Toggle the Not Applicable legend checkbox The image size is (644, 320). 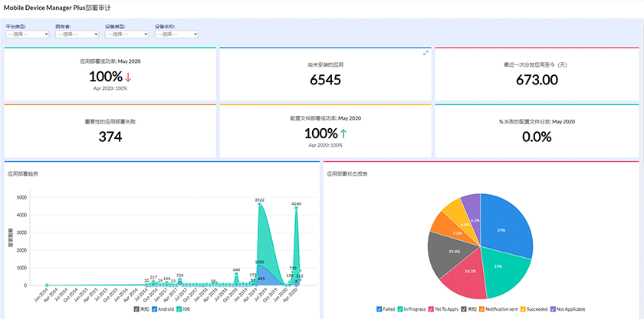pyautogui.click(x=553, y=309)
